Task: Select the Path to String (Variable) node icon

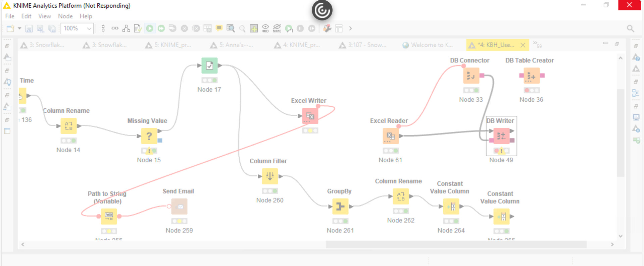Action: 109,216
